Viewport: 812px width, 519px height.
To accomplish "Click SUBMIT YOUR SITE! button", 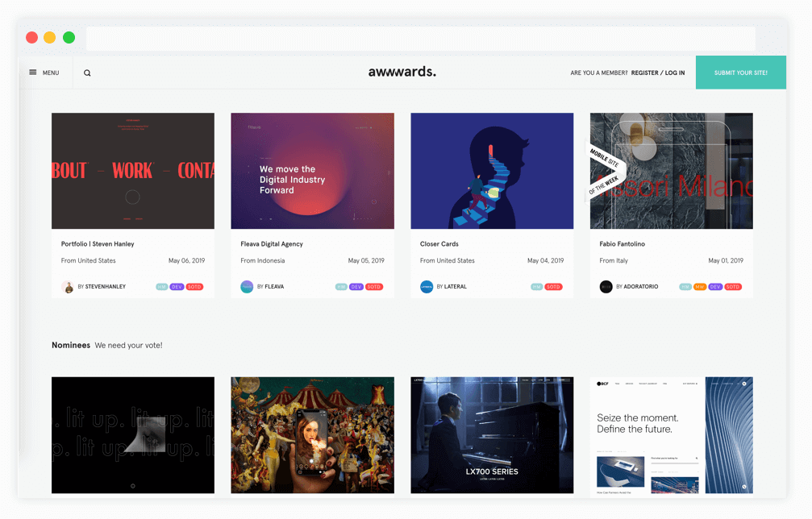I will point(740,73).
